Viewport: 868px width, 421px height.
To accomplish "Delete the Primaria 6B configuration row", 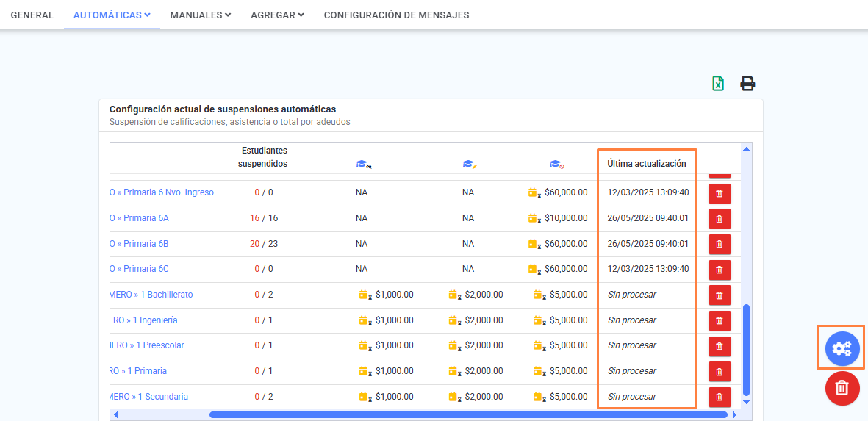I will (x=720, y=244).
